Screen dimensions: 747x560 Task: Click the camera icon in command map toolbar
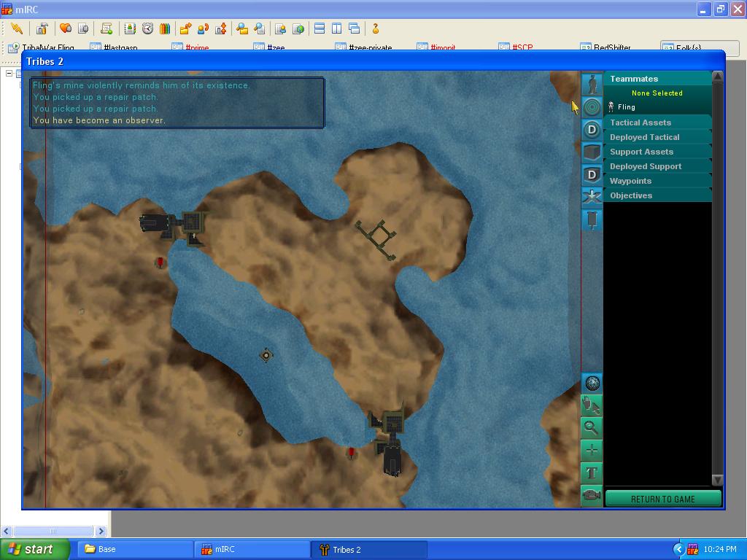(x=592, y=495)
